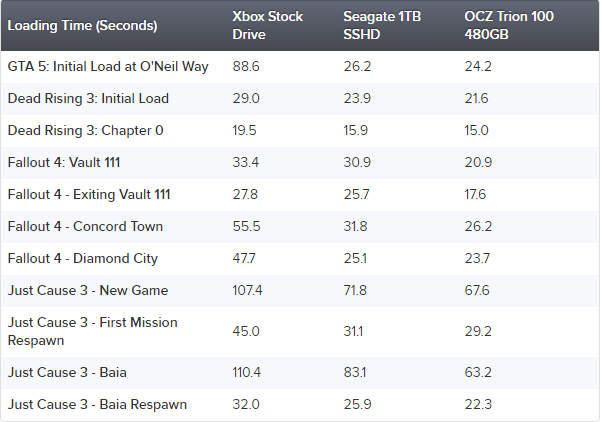Click the 55.5 value for Concord Town
Viewport: 602px width, 422px height.
tap(246, 227)
